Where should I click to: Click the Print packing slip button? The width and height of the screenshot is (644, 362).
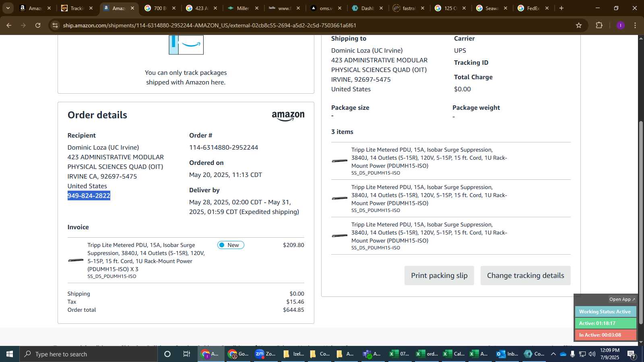click(x=439, y=276)
